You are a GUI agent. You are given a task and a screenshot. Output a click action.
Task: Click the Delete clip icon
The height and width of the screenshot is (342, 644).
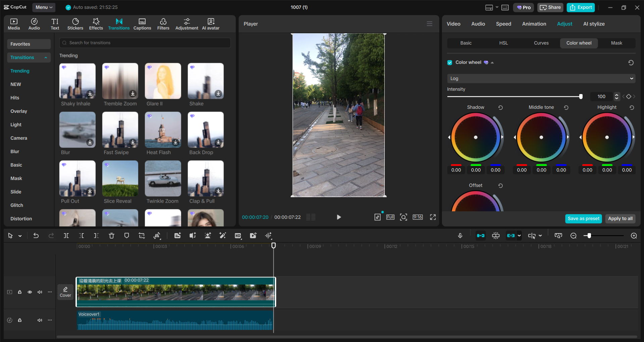111,236
